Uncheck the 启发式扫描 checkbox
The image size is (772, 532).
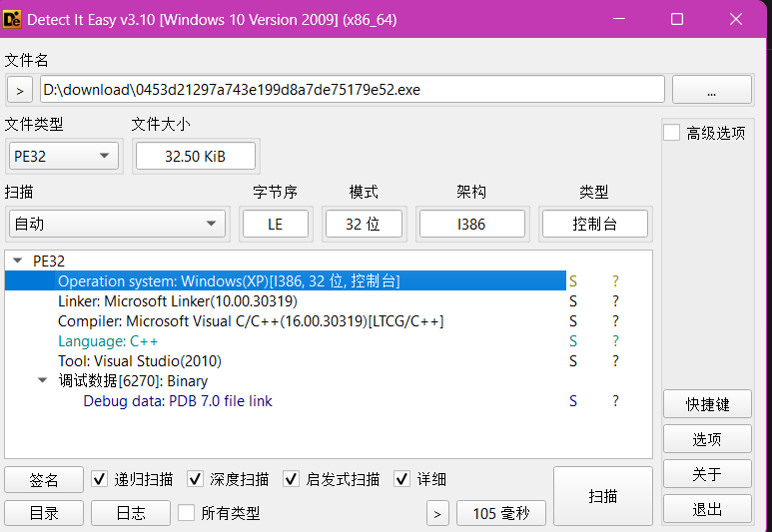(291, 478)
